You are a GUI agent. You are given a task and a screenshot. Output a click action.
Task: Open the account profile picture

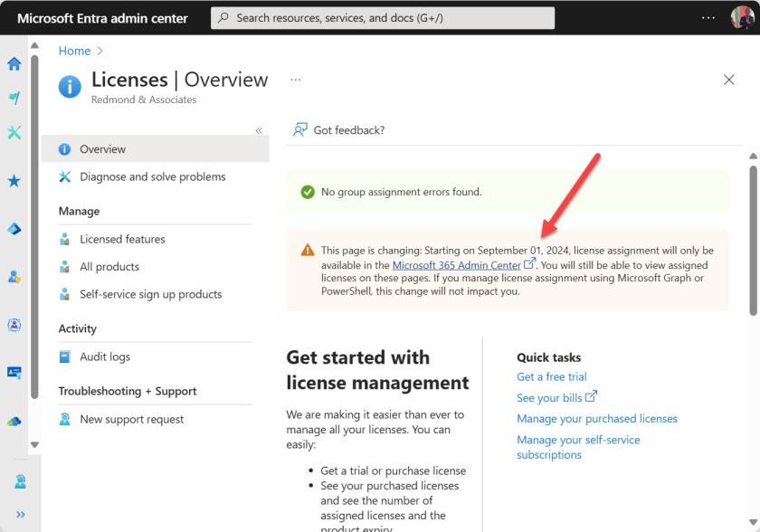click(742, 17)
